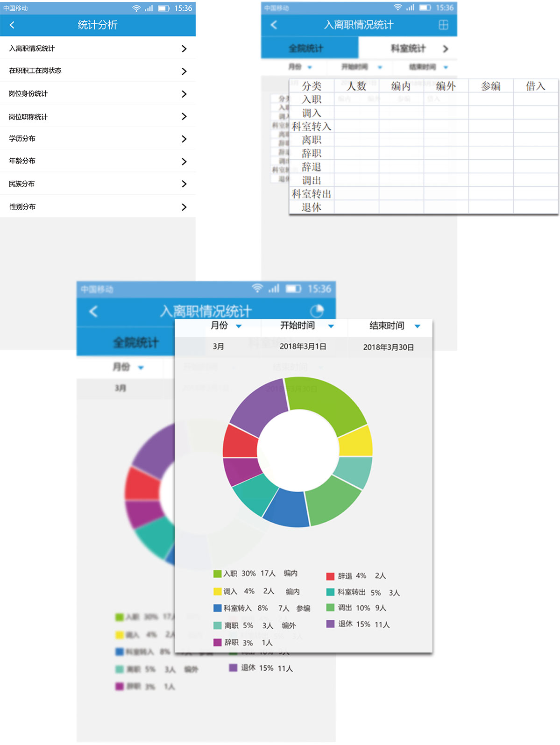Expand 岗位身份统计 row chevron
The width and height of the screenshot is (560, 745).
point(184,94)
